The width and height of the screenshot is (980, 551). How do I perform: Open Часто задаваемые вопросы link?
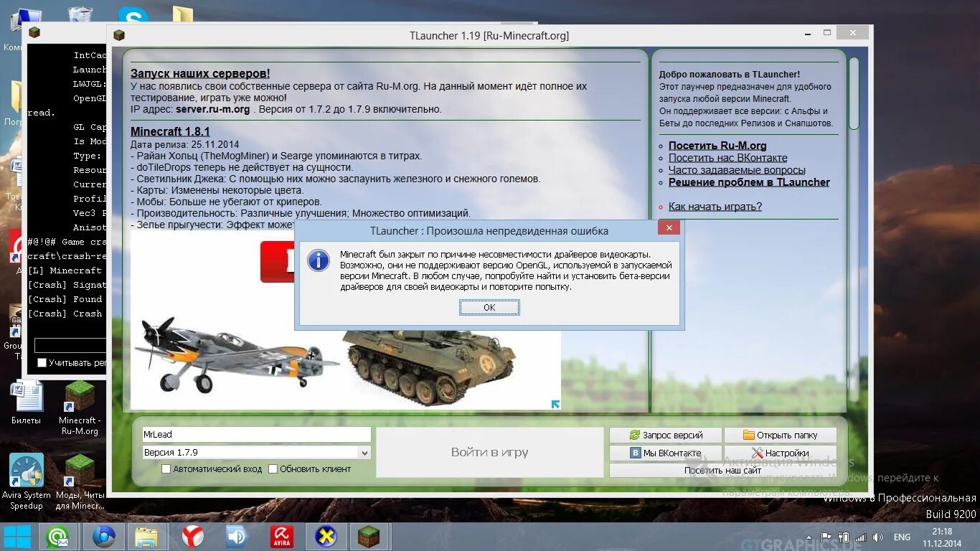tap(737, 170)
